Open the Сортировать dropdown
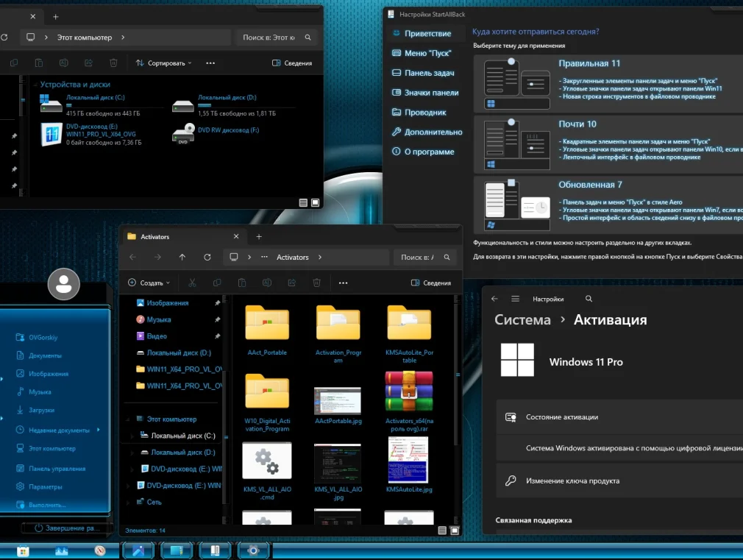 click(x=165, y=63)
